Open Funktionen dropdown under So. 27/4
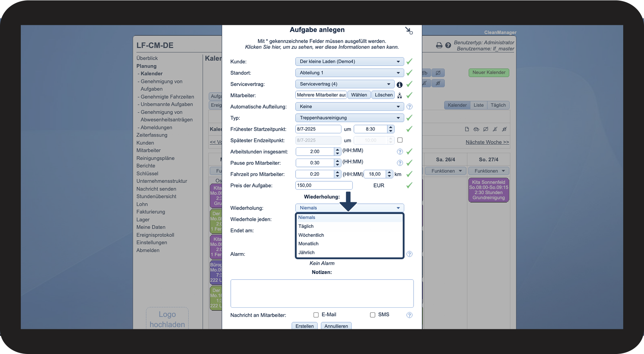 (x=489, y=171)
